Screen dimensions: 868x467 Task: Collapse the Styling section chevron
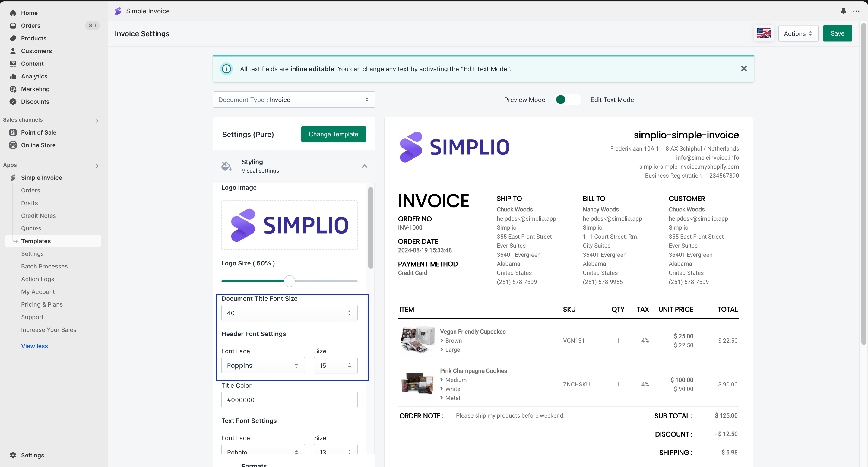tap(364, 166)
